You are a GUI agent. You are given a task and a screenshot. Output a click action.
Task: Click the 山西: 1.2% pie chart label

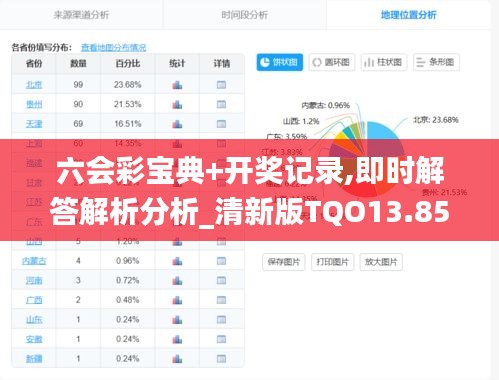point(301,121)
